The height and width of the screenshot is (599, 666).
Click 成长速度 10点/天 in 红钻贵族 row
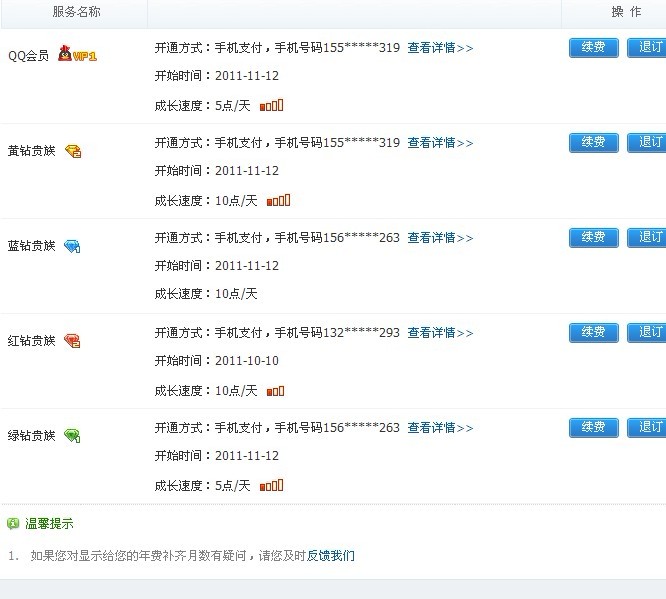pos(206,391)
